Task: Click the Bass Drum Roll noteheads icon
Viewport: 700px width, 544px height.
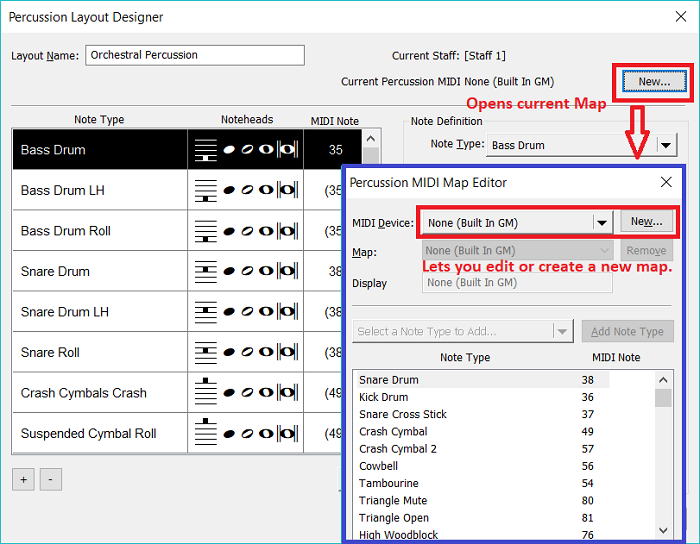Action: pos(245,231)
